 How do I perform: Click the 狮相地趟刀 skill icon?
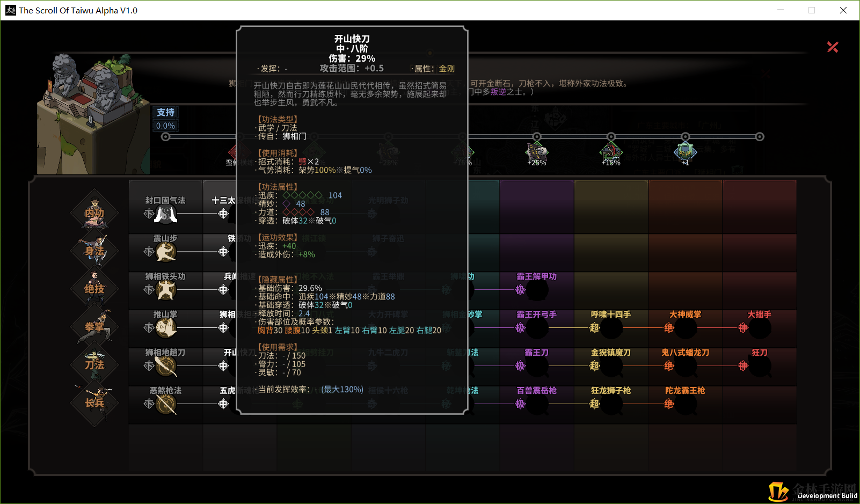(166, 366)
